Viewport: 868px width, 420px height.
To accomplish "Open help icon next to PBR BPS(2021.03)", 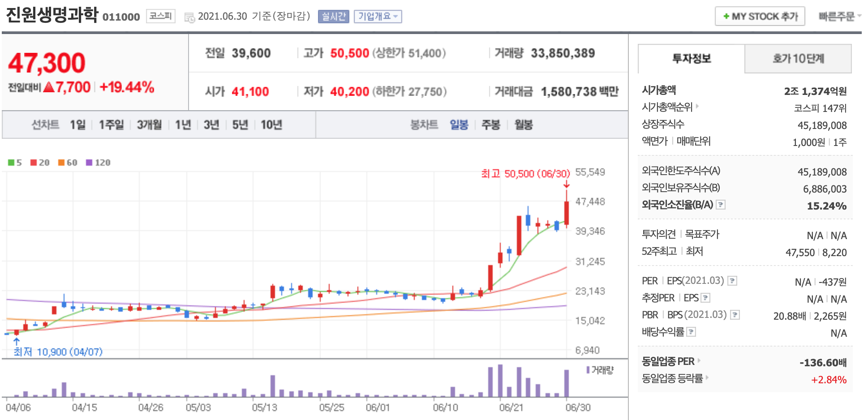I will pyautogui.click(x=735, y=315).
